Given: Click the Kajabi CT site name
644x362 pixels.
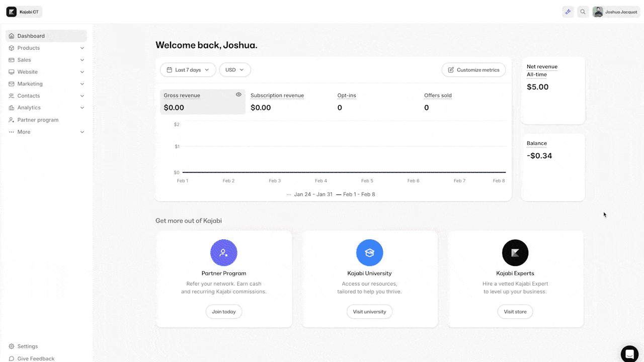Looking at the screenshot, I should tap(29, 12).
